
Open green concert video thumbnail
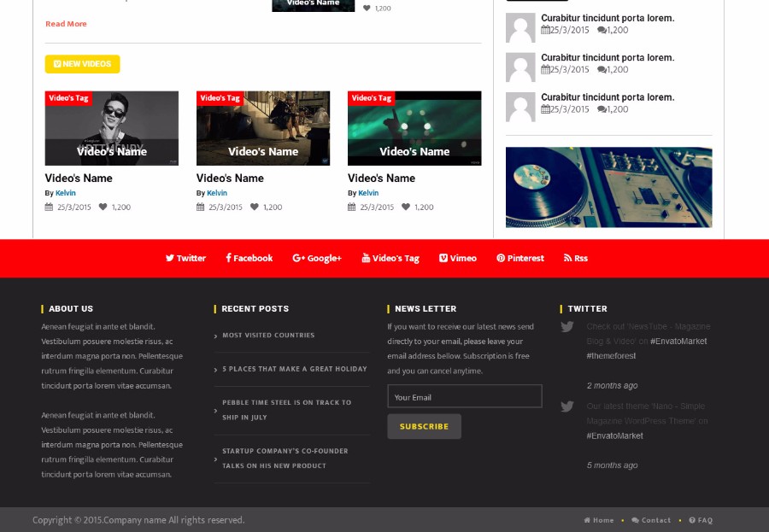click(414, 128)
